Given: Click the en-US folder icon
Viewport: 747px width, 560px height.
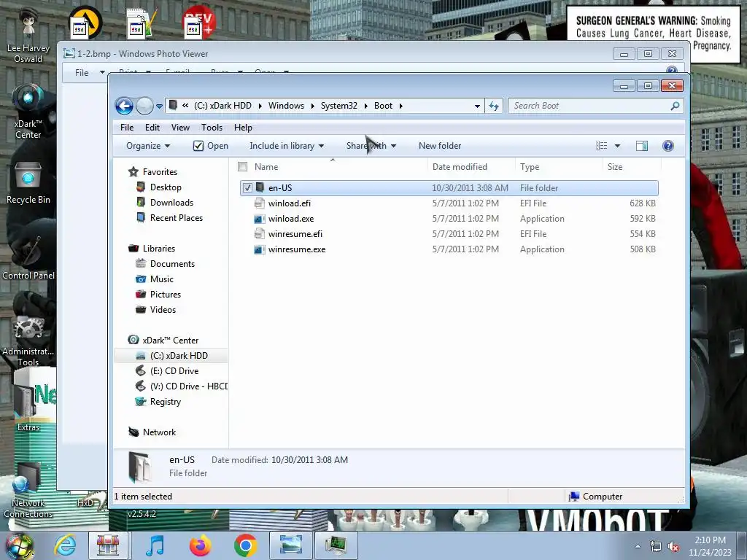Looking at the screenshot, I should [x=260, y=187].
